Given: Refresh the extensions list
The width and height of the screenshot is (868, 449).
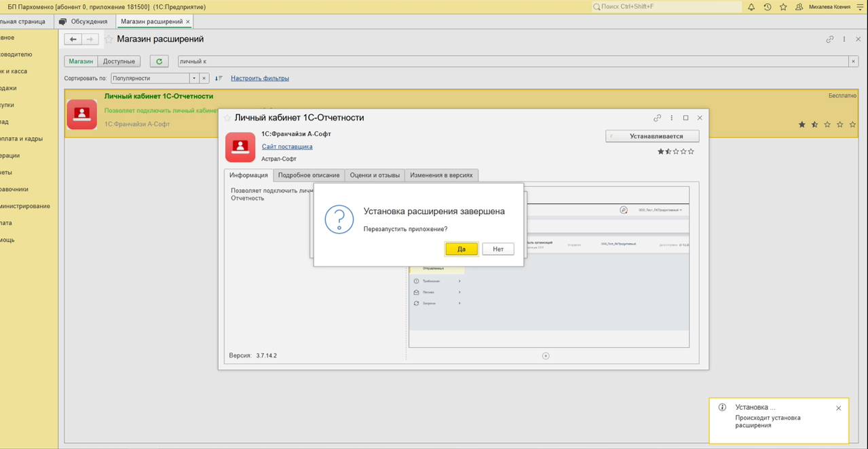Looking at the screenshot, I should 159,61.
